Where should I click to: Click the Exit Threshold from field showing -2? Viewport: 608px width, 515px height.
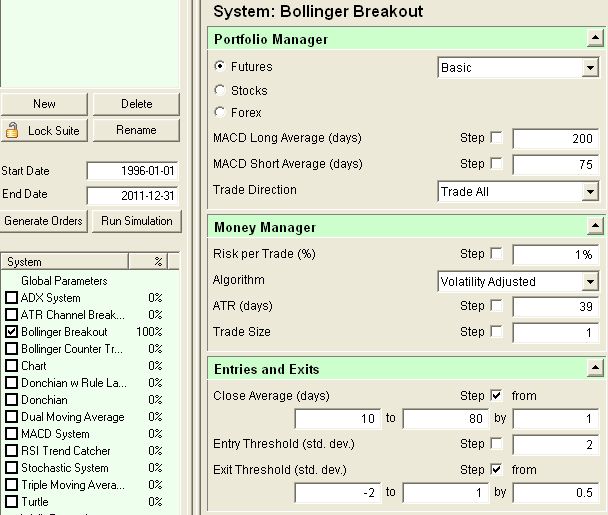pos(338,493)
